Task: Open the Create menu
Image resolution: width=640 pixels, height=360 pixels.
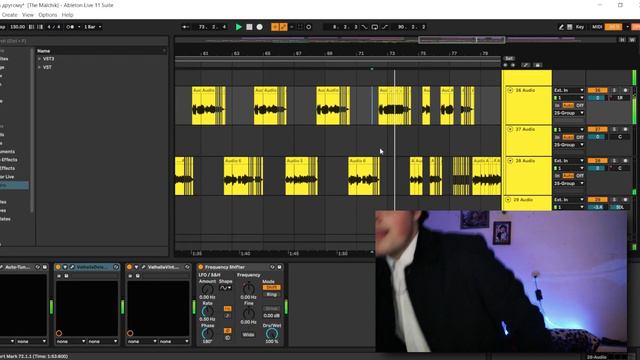Action: click(x=9, y=15)
